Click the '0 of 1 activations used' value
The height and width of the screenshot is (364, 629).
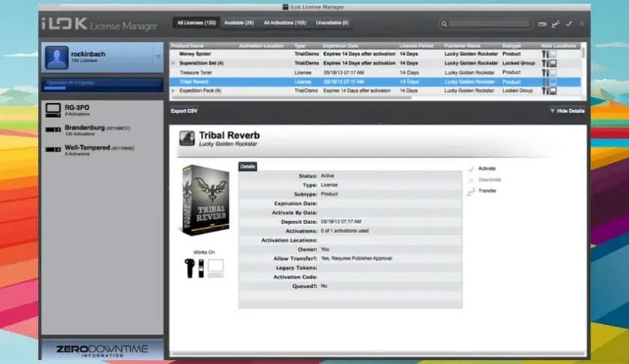[345, 231]
